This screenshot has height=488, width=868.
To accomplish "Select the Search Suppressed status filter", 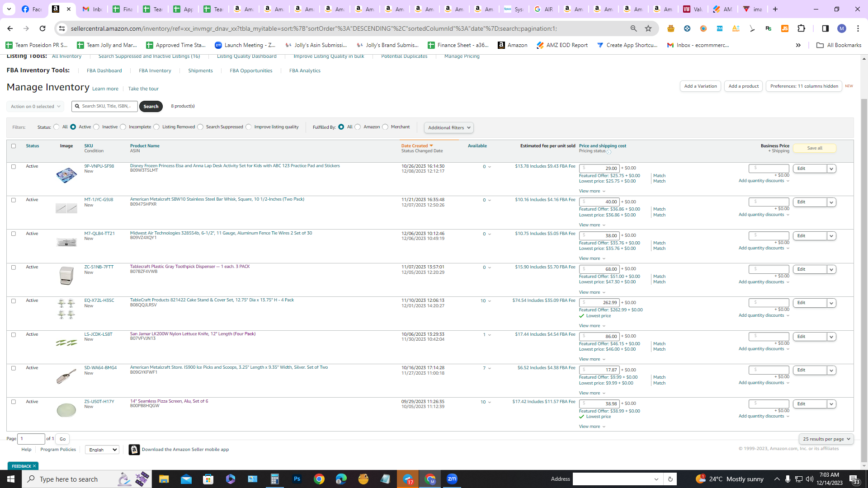I will 200,127.
